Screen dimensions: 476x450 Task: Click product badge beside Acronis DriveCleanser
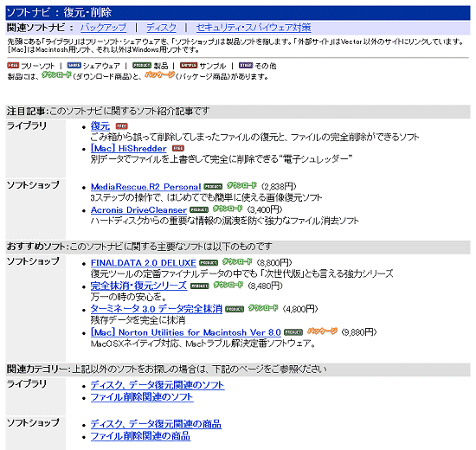[199, 209]
